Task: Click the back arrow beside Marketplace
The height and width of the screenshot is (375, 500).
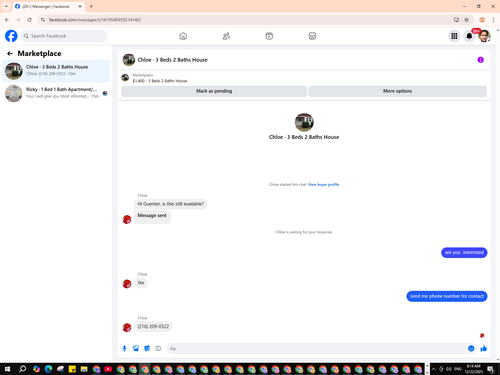Action: coord(10,53)
